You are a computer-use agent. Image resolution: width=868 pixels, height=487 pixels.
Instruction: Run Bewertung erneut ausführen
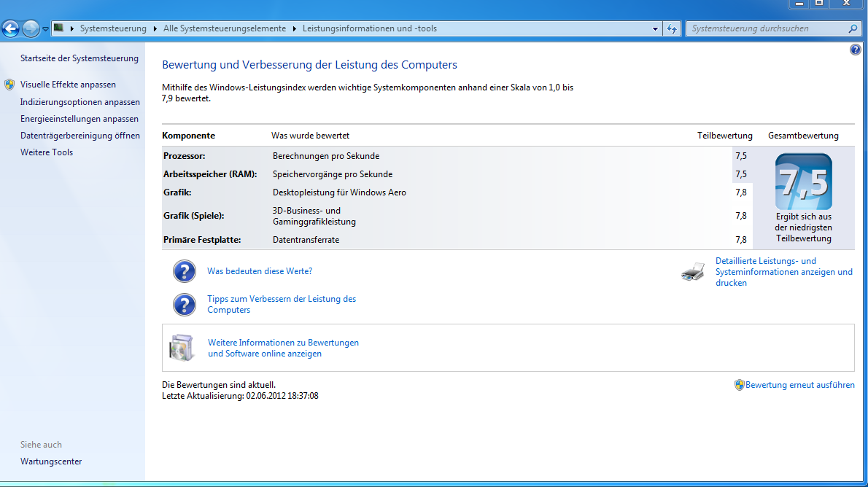click(x=800, y=385)
